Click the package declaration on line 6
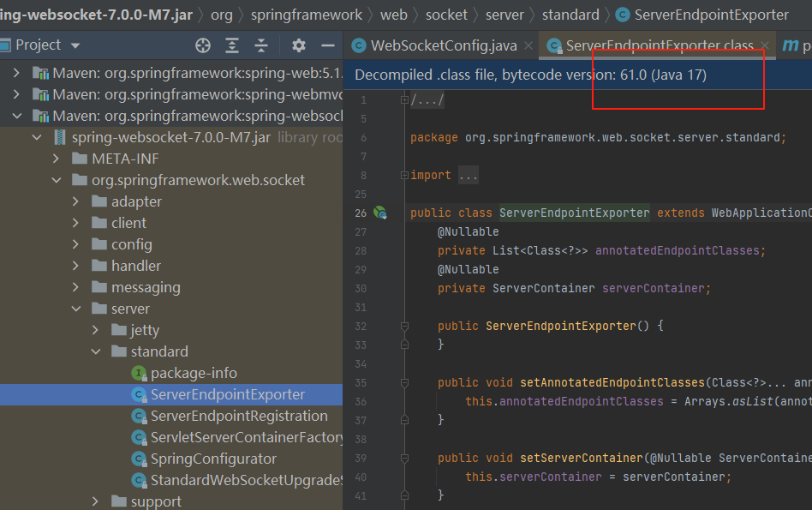Screen dimensions: 812x510 pos(598,138)
